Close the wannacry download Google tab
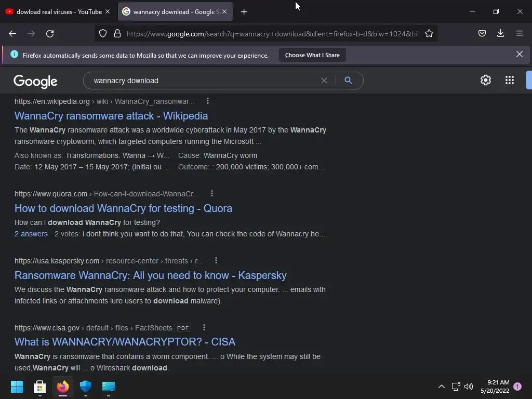The width and height of the screenshot is (532, 399). [x=224, y=11]
